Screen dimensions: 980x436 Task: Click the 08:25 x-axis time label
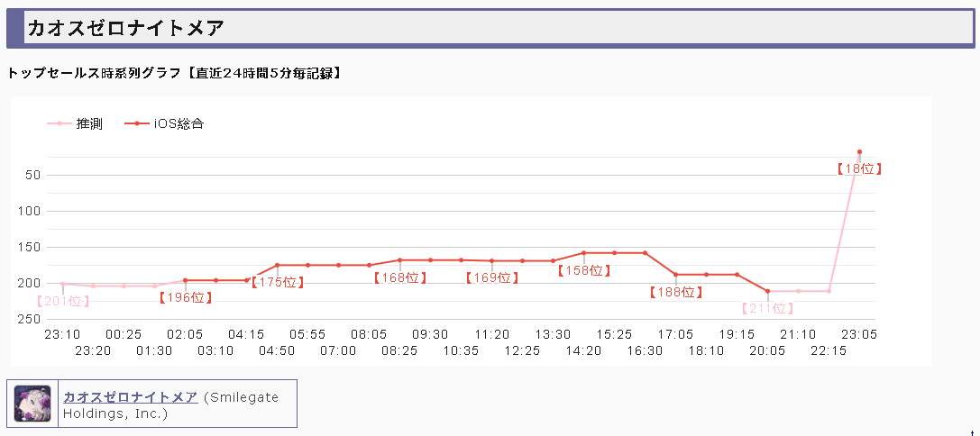[x=400, y=351]
